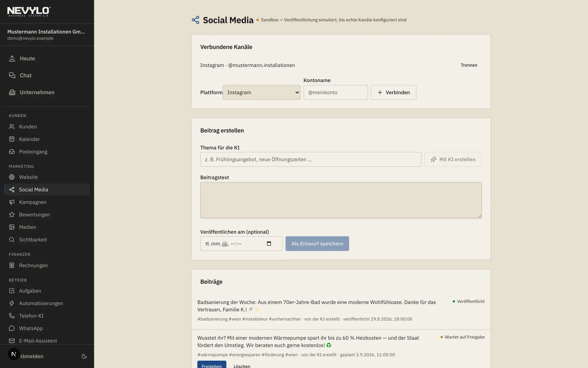Click the WhatsApp bubble icon
The height and width of the screenshot is (368, 588).
pyautogui.click(x=12, y=328)
